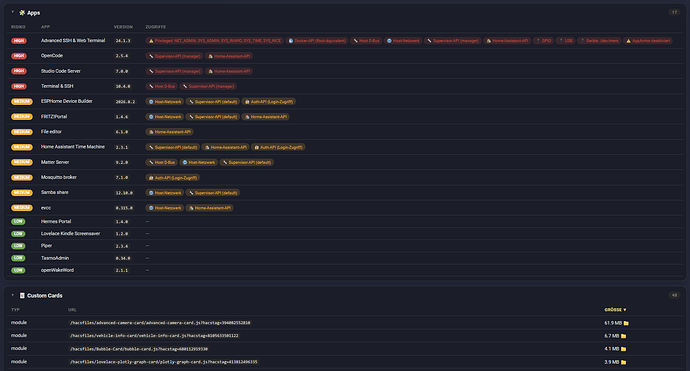
Task: Click MEDIUM badge for FRITZ!Portal
Action: point(22,117)
